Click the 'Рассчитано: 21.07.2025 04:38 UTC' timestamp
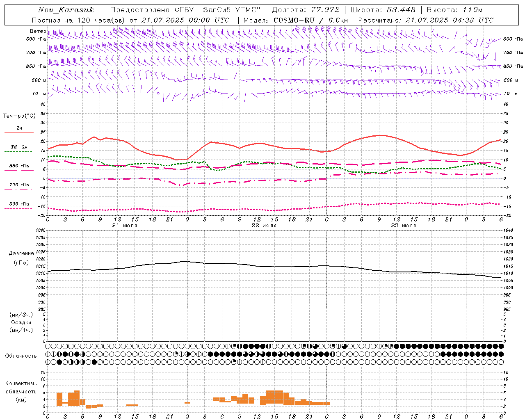The height and width of the screenshot is (420, 525). coord(426,20)
